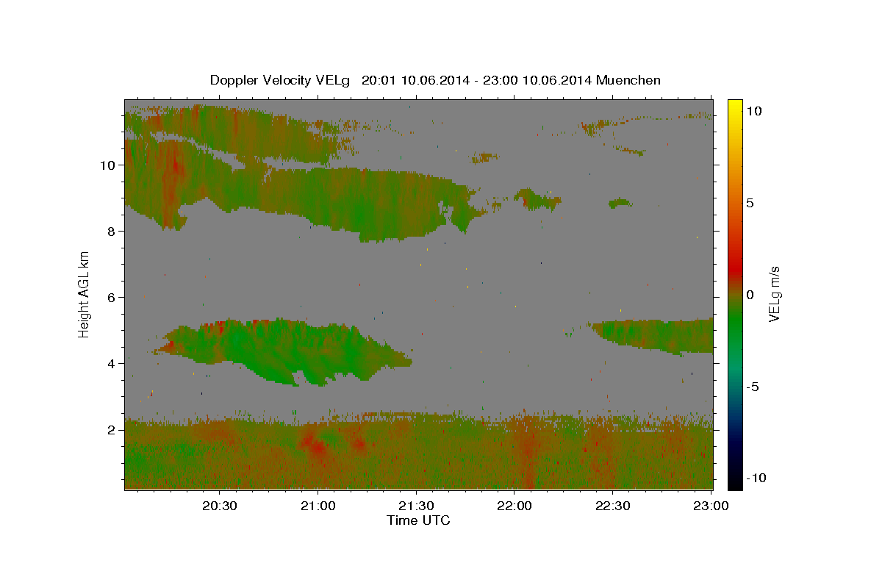Click the colorbar value 0

[751, 295]
